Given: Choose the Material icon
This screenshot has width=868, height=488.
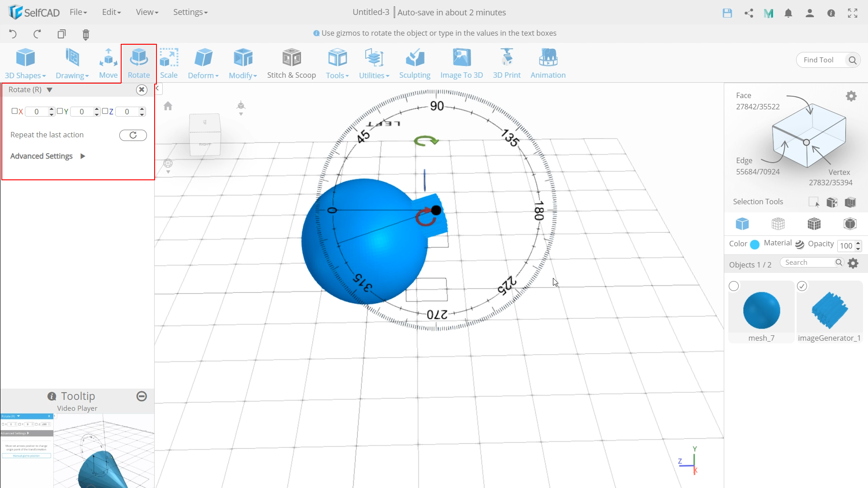Looking at the screenshot, I should point(799,244).
